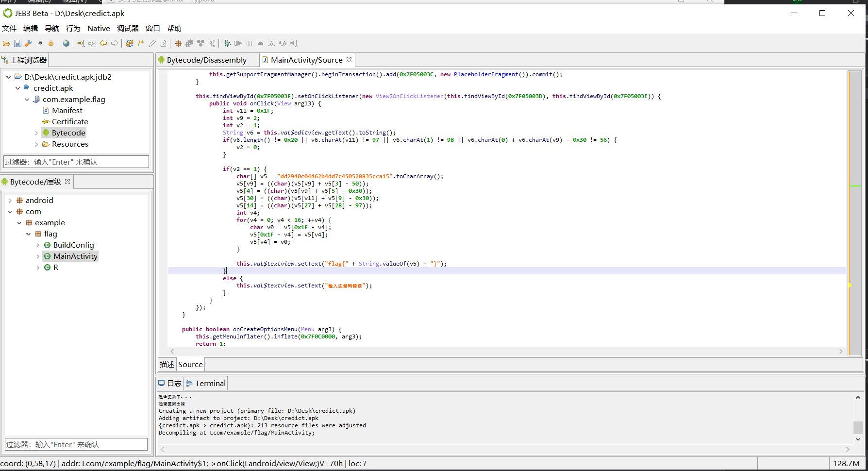Close the MainActivity/Source tab
The width and height of the screenshot is (868, 471).
(x=349, y=60)
